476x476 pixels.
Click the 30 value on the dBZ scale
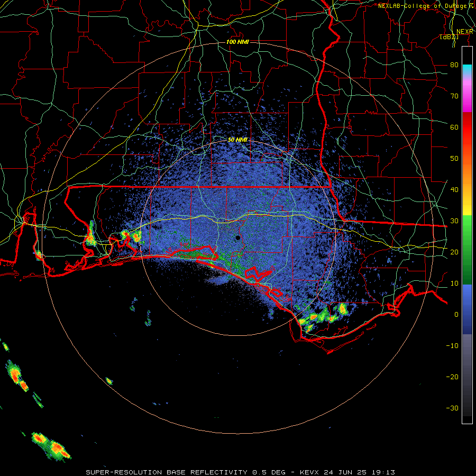[x=454, y=221]
